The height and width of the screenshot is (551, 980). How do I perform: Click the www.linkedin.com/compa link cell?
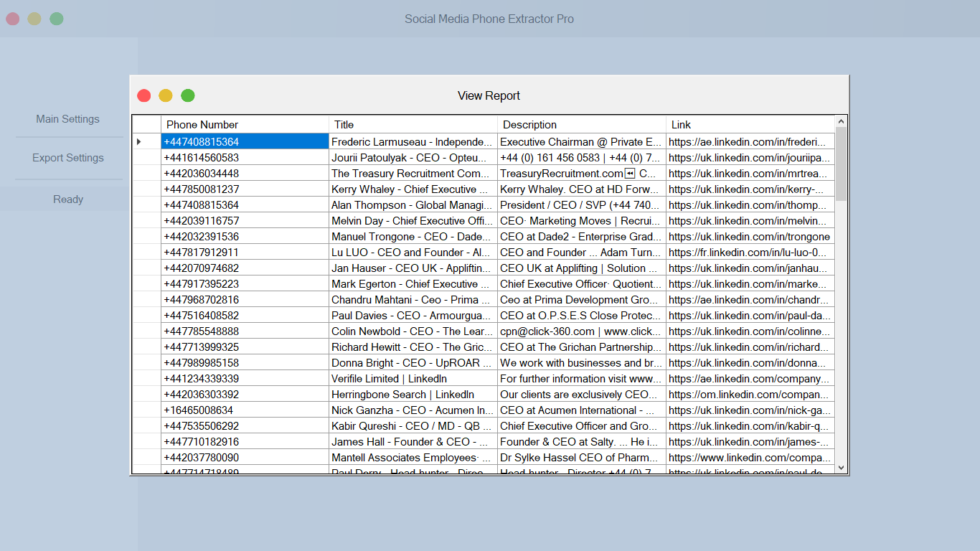pyautogui.click(x=750, y=458)
